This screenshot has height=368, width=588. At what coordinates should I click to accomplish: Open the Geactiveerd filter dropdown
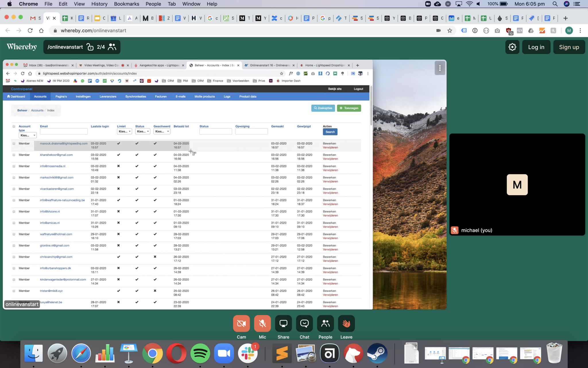coord(162,131)
